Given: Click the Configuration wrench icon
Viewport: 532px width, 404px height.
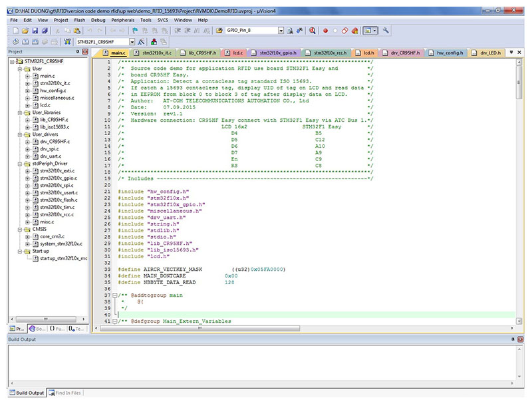Looking at the screenshot, I should coord(386,31).
